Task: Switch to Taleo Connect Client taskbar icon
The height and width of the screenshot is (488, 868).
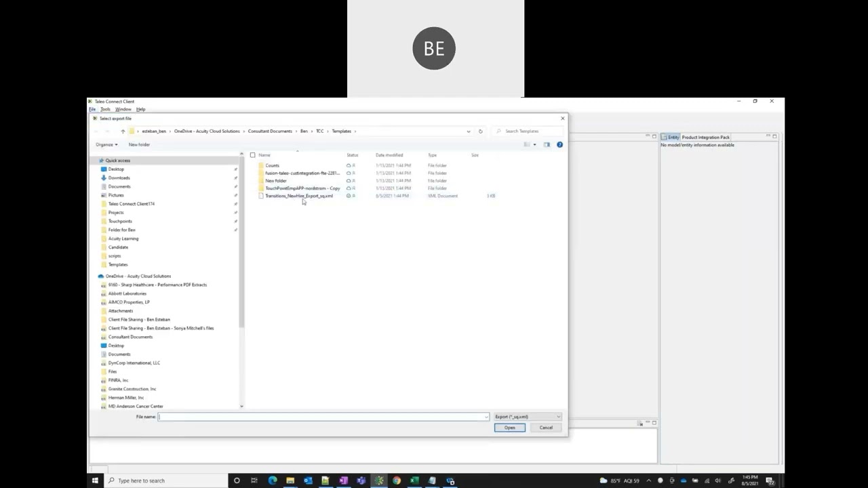Action: pos(378,481)
